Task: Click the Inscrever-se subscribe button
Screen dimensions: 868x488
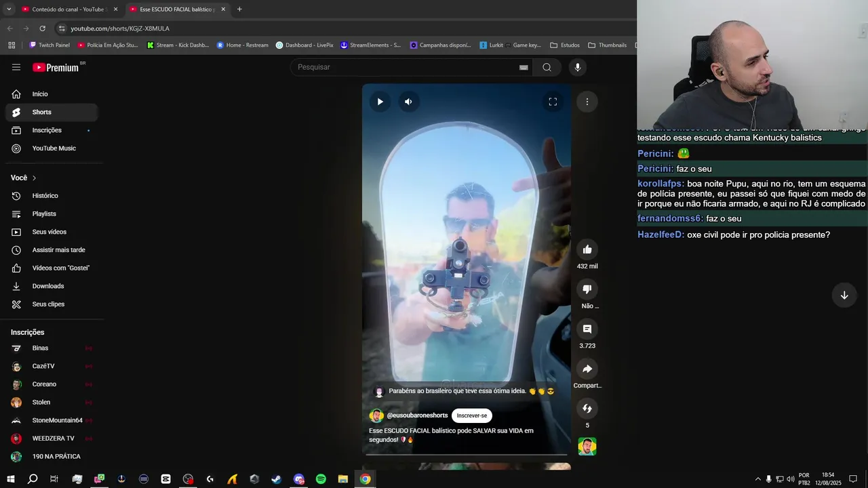Action: 472,415
